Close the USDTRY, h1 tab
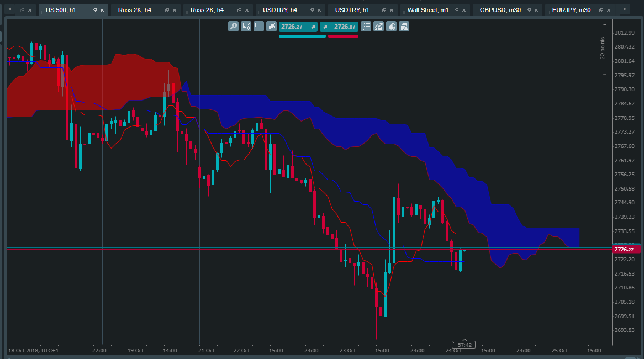Viewport: 644px width, 359px height. 392,10
